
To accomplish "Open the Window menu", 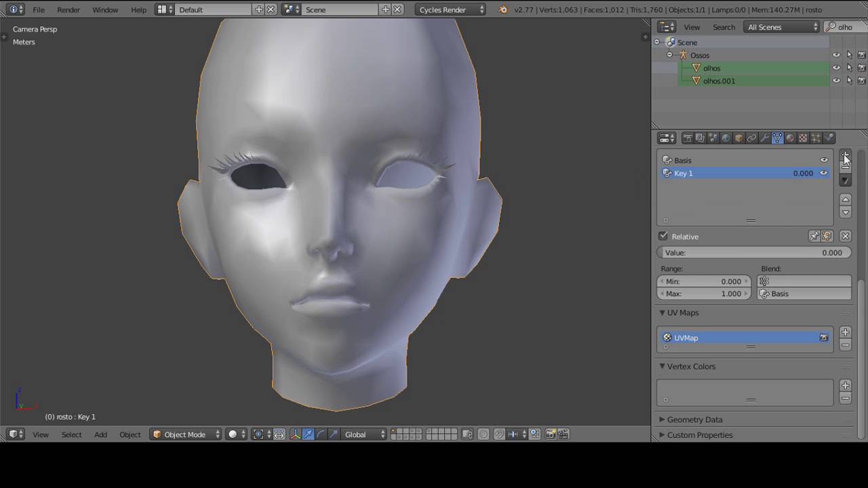I will [x=105, y=9].
